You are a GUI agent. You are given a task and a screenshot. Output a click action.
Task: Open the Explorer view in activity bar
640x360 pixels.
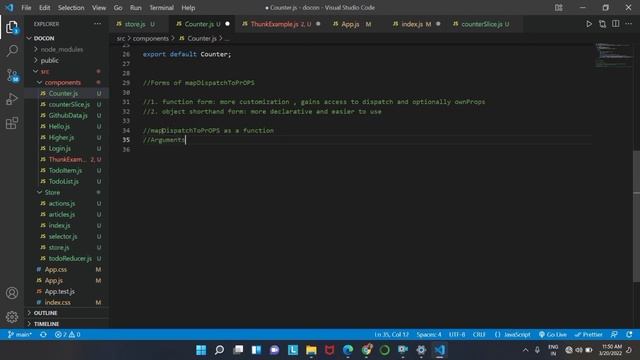[x=12, y=27]
